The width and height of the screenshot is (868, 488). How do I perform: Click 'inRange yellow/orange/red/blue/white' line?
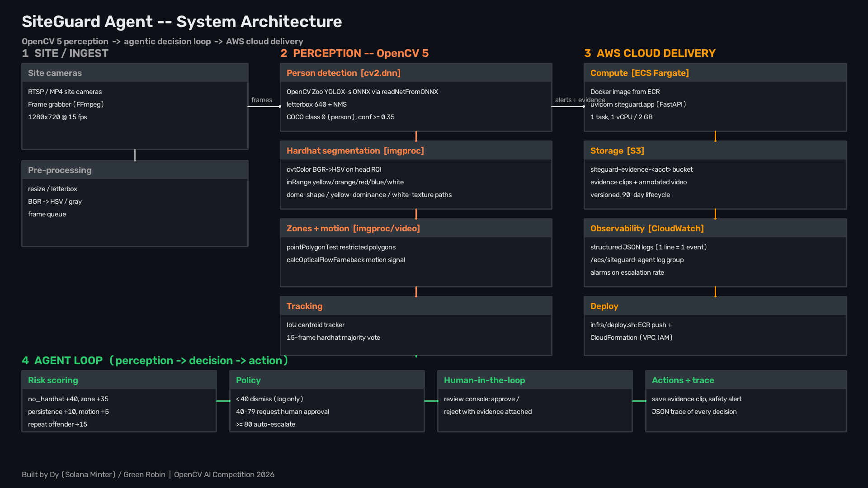click(x=345, y=182)
